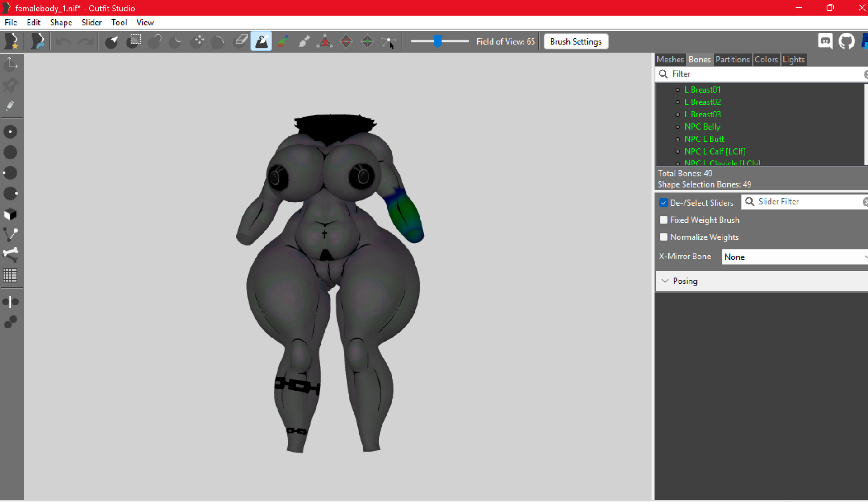Open the Tool menu

coord(119,23)
